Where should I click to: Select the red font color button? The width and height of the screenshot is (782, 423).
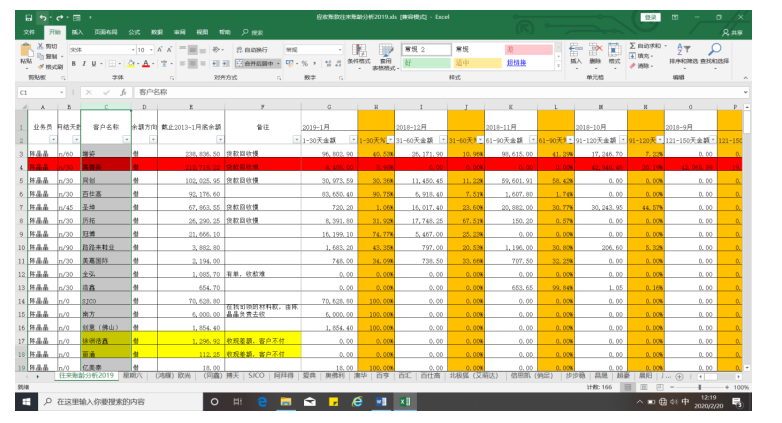click(x=146, y=64)
